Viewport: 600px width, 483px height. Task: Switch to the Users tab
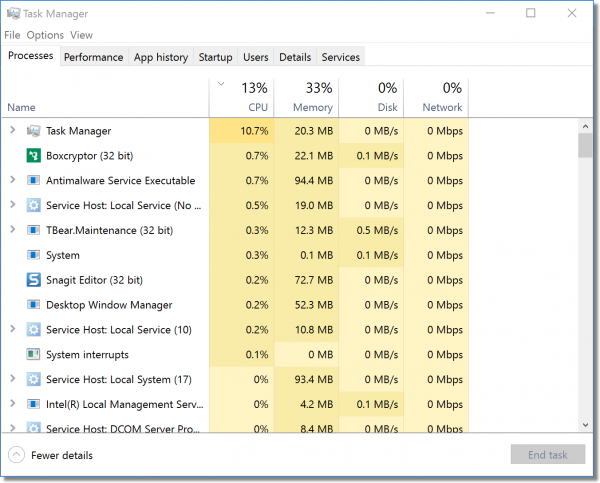(x=256, y=57)
